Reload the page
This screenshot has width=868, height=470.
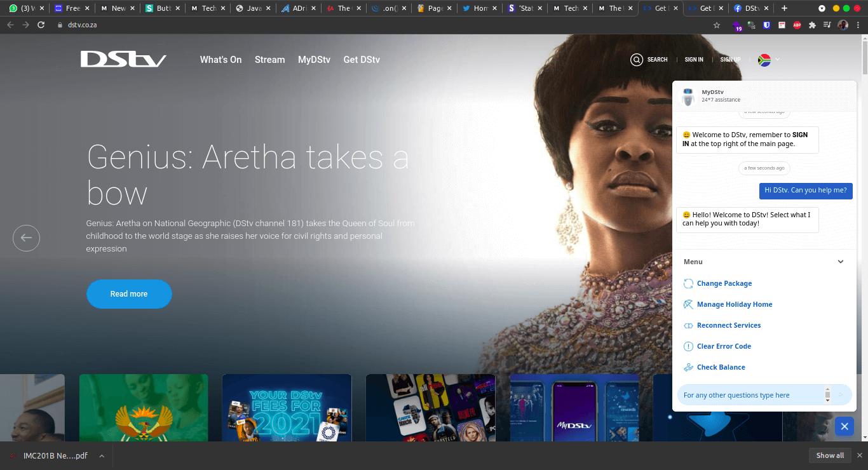click(41, 25)
